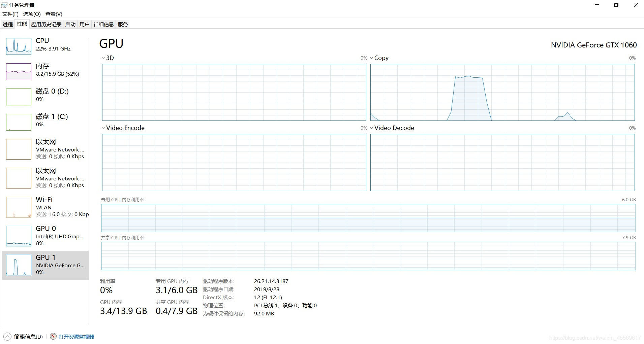Select the 内存 memory thumbnail graph
Image resolution: width=644 pixels, height=344 pixels.
click(19, 71)
